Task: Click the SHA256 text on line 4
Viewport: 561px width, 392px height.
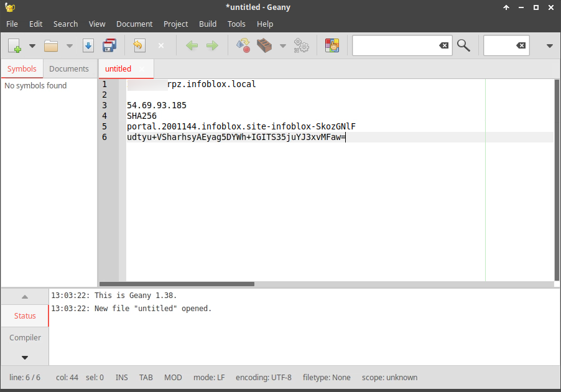Action: [142, 116]
